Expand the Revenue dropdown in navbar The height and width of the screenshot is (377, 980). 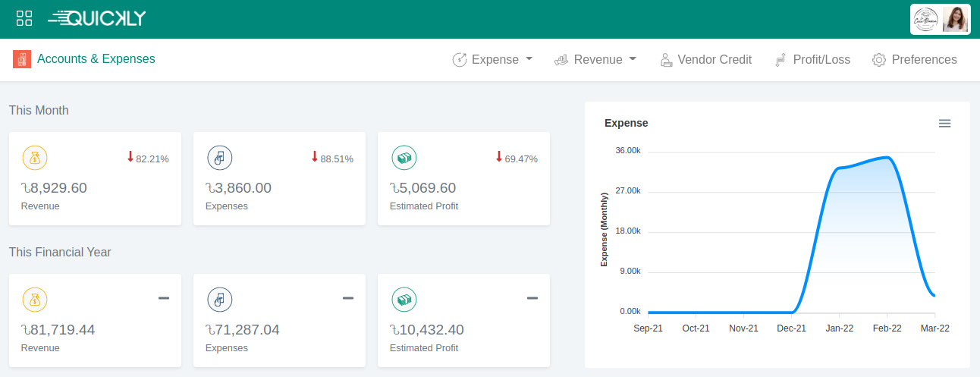click(595, 60)
